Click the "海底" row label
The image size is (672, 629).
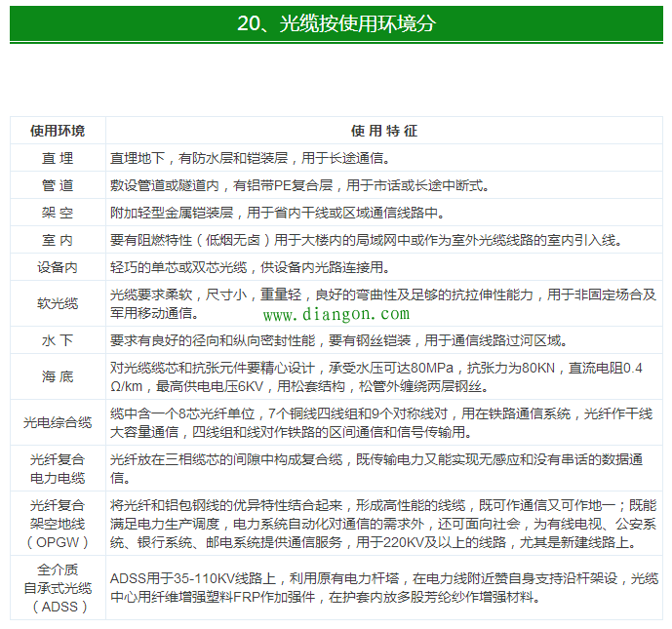click(57, 376)
